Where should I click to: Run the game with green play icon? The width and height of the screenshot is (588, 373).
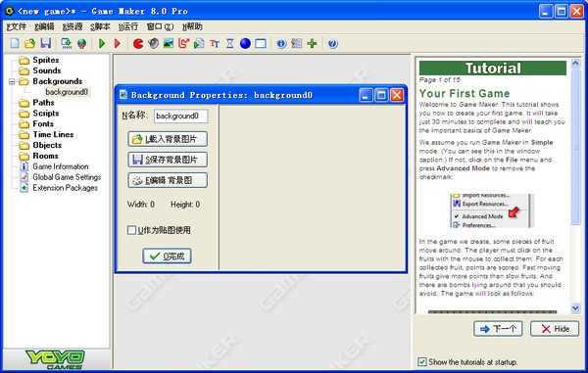[102, 44]
